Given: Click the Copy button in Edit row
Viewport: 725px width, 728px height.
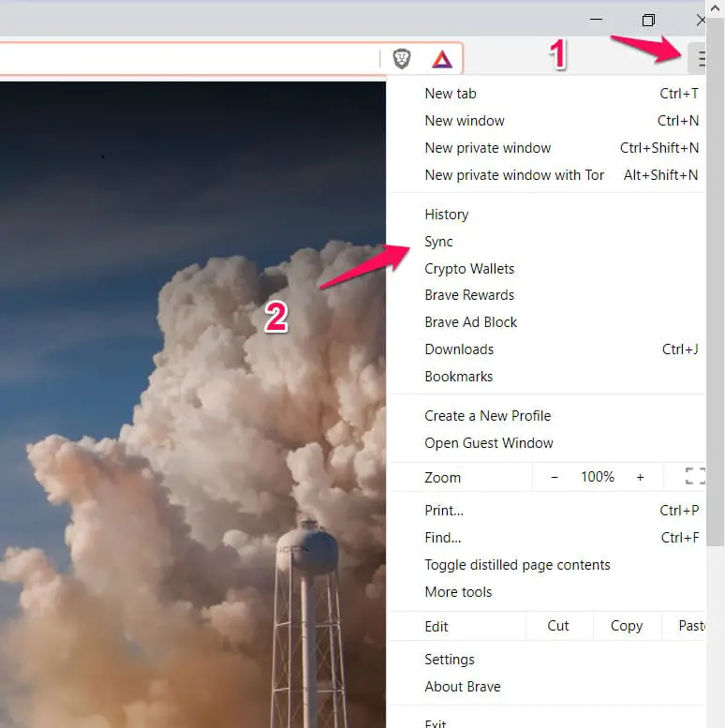Looking at the screenshot, I should pos(627,626).
